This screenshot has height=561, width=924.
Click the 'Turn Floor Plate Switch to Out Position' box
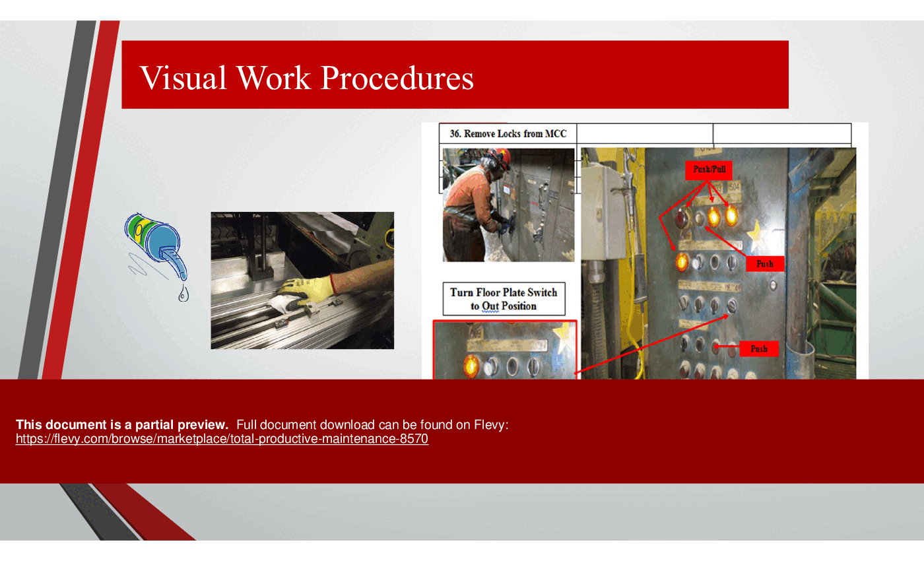point(504,299)
